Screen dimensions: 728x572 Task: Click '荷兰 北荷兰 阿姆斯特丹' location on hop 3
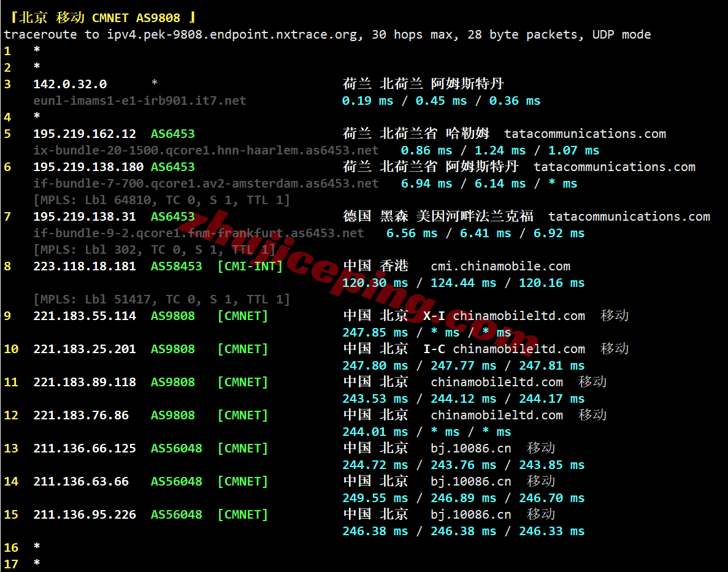coord(423,83)
